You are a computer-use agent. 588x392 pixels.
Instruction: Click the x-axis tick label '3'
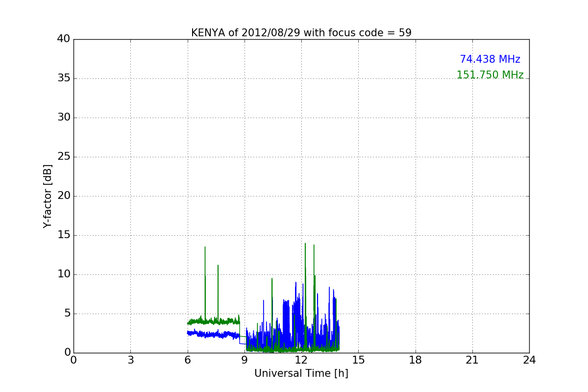pos(130,360)
